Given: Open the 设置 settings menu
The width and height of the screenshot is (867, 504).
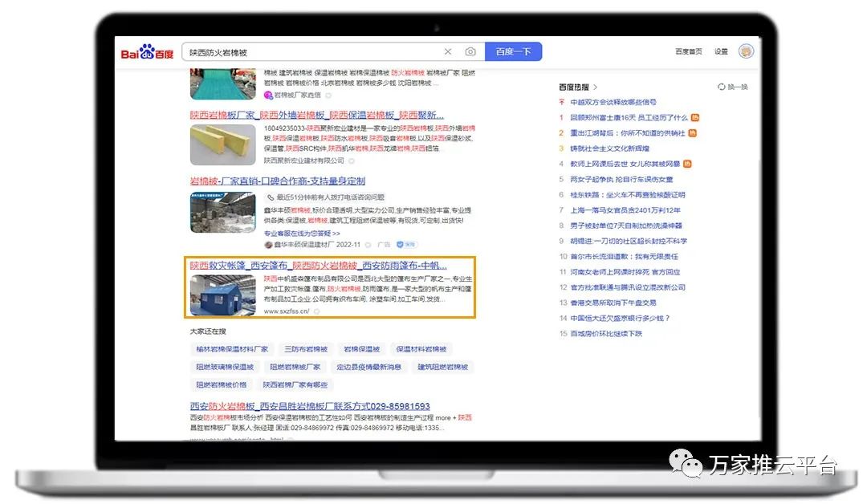Looking at the screenshot, I should pyautogui.click(x=721, y=51).
